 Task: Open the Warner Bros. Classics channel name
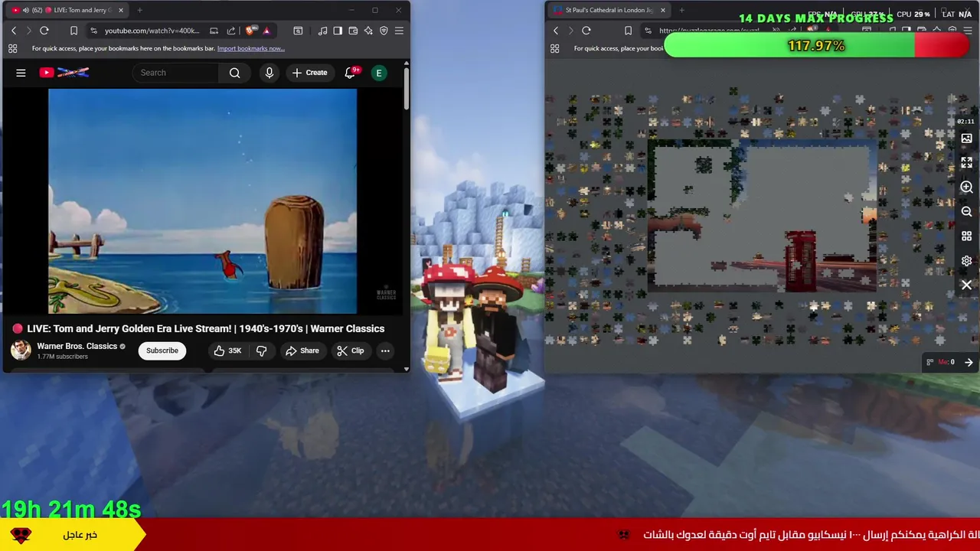pos(77,346)
